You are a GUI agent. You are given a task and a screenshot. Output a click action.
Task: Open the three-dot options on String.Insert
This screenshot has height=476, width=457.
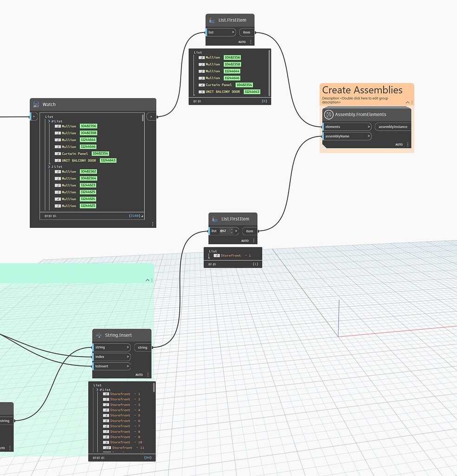(148, 374)
